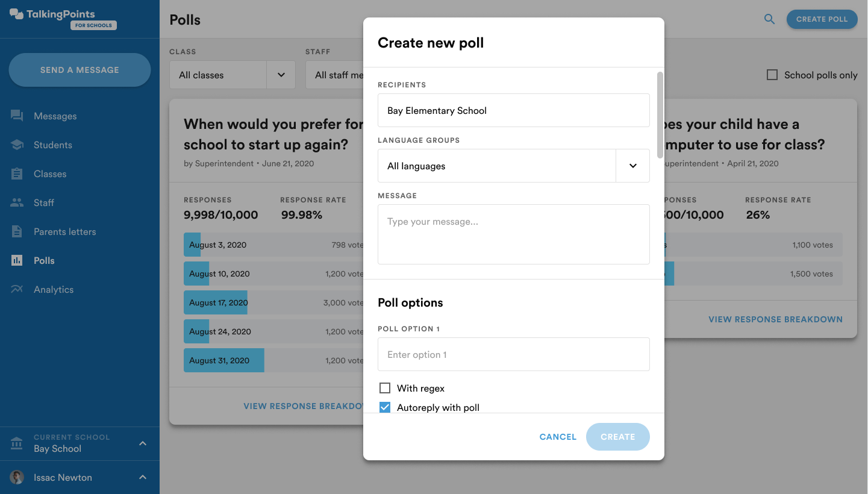Disable Autoreply with poll

pos(385,407)
